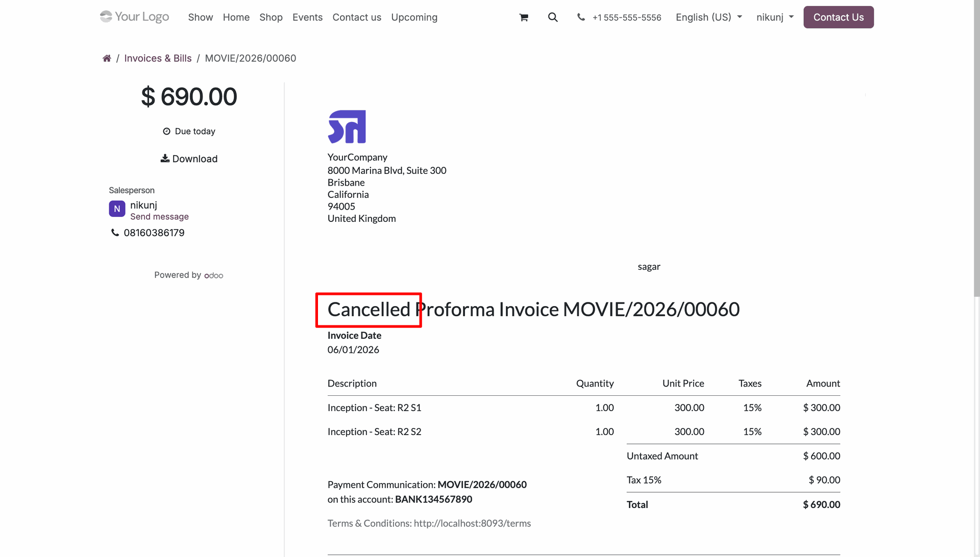Click the Download icon beside Download
The width and height of the screenshot is (980, 557).
tap(165, 159)
